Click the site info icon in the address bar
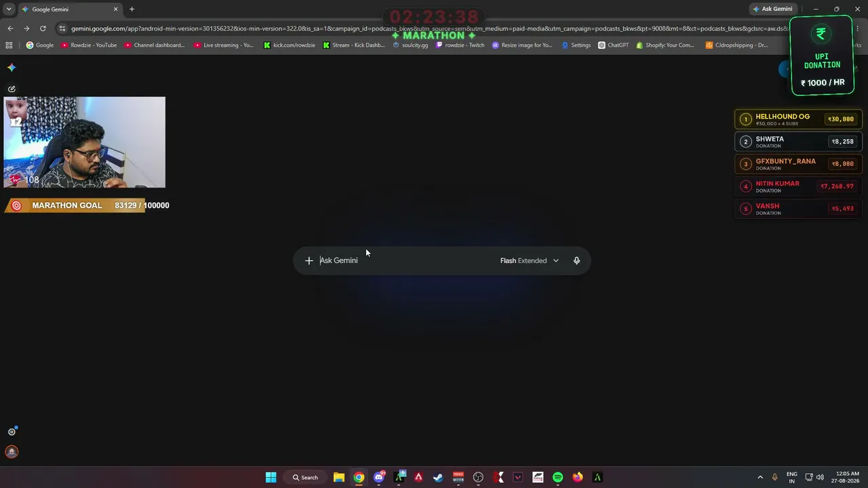 62,28
